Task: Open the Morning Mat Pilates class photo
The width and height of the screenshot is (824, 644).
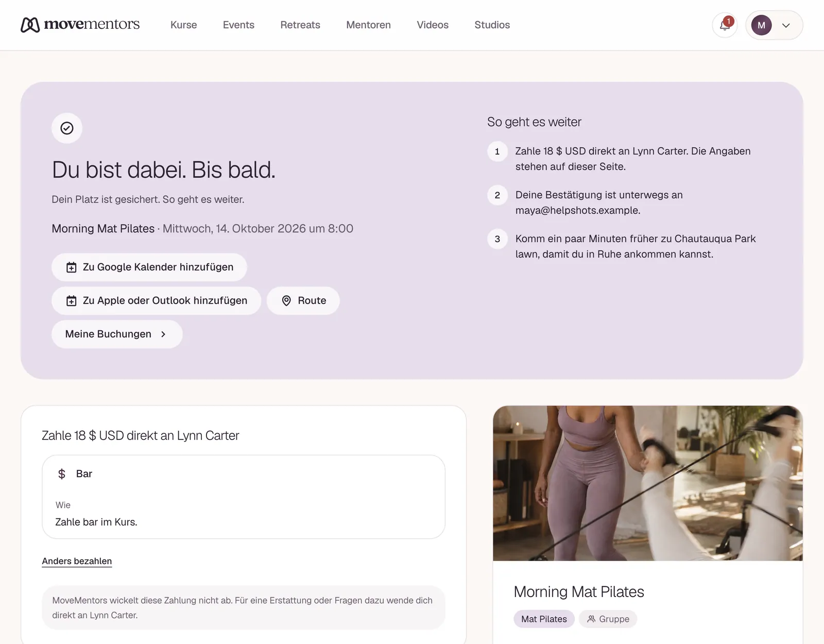Action: pos(648,483)
